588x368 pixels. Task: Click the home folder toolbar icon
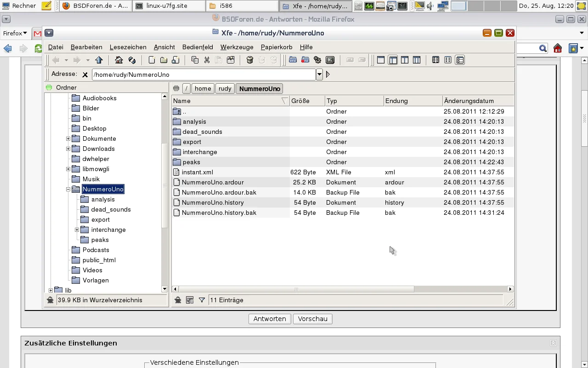119,60
